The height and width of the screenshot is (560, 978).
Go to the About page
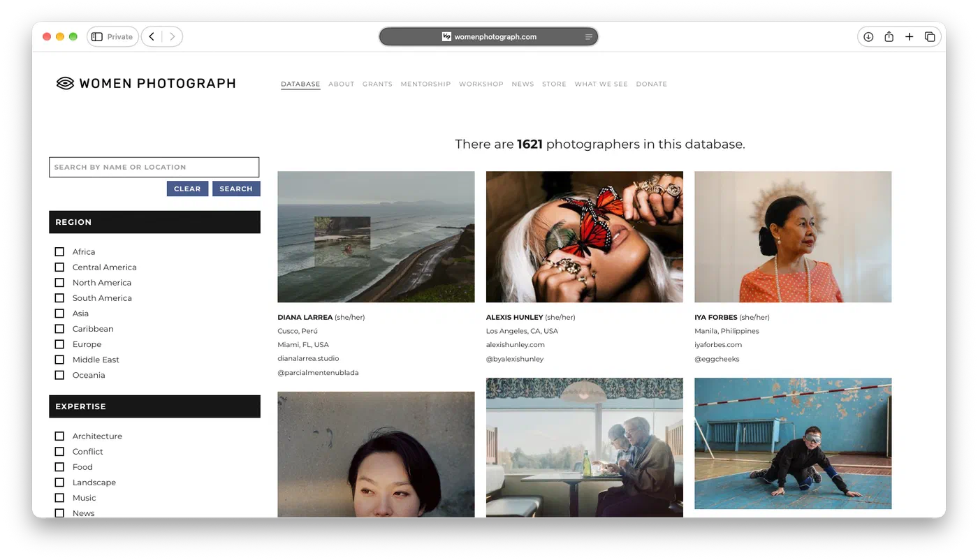[x=342, y=84]
